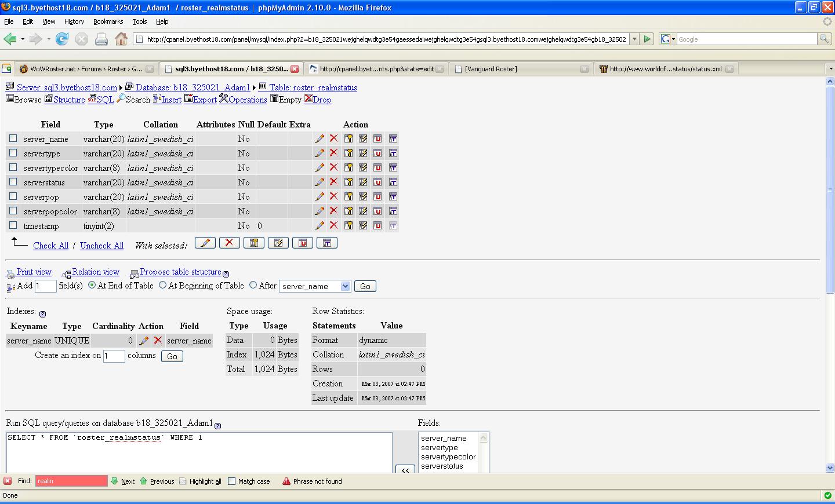
Task: Click fulltext icon on server_name row
Action: tap(393, 138)
